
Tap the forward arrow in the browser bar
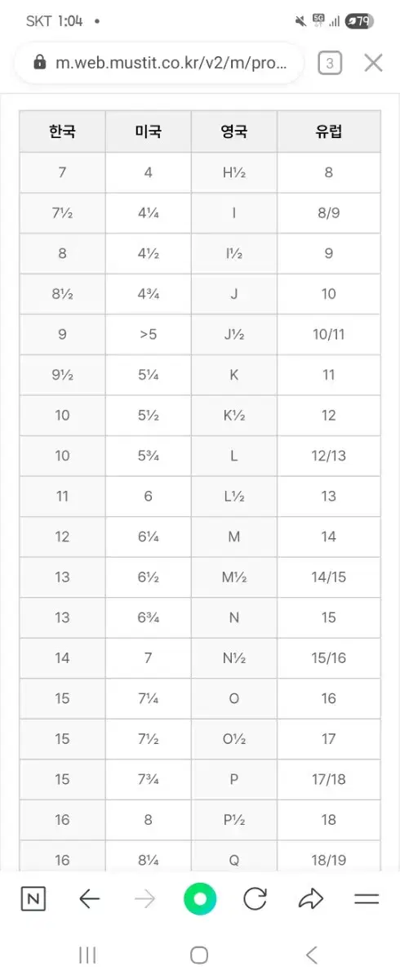coord(144,899)
